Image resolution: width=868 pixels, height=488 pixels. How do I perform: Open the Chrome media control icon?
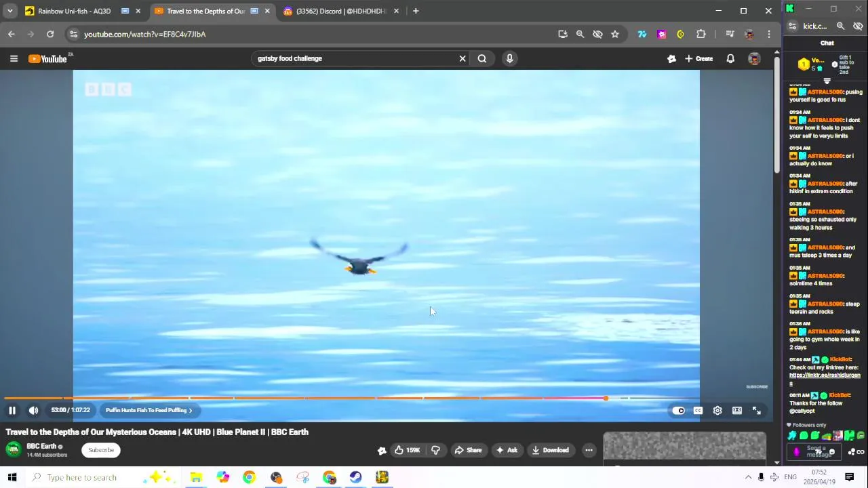[x=730, y=34]
